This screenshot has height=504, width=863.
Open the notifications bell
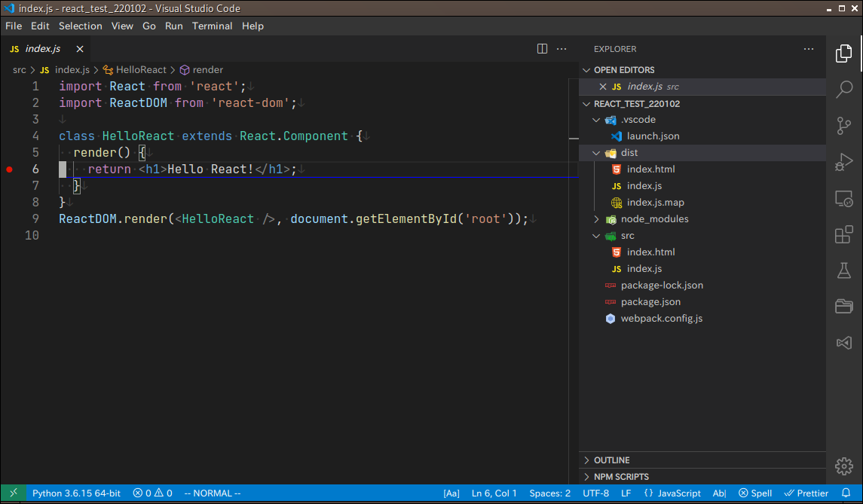pyautogui.click(x=846, y=493)
